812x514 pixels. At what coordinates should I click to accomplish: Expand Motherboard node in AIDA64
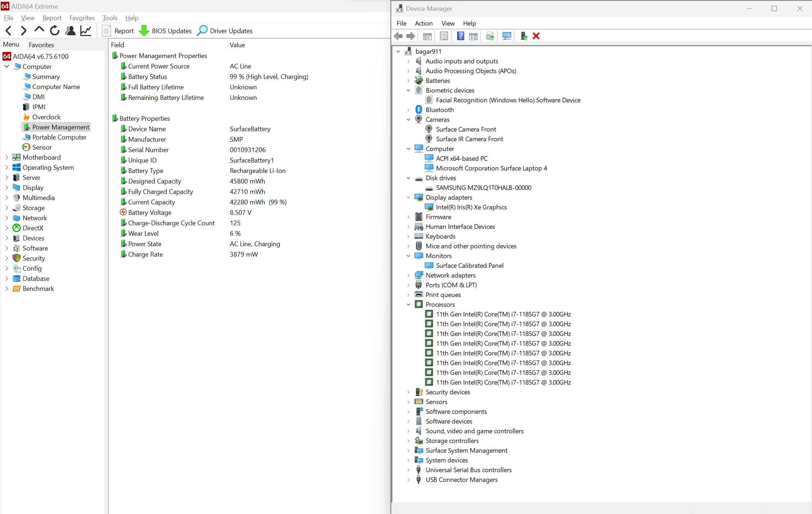(6, 157)
